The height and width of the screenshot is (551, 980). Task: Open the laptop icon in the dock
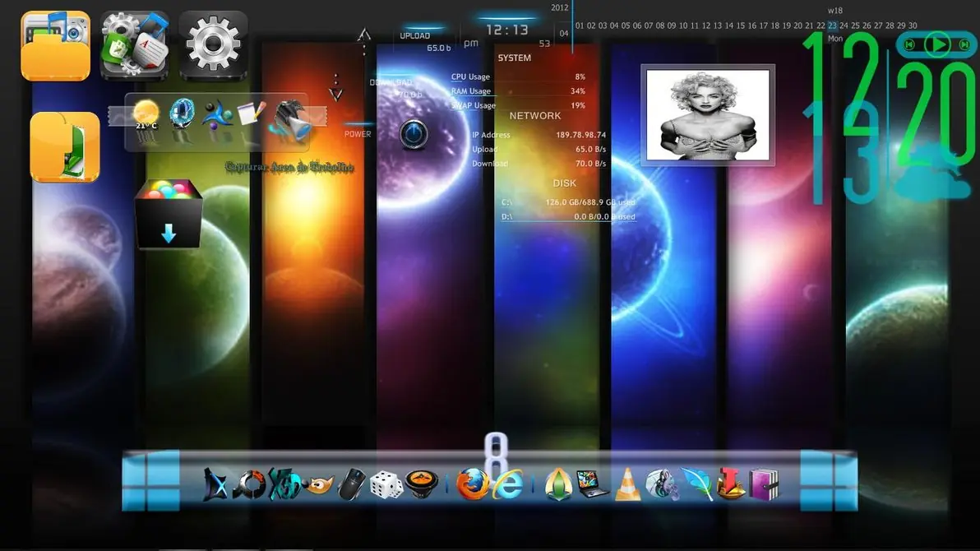(x=592, y=484)
